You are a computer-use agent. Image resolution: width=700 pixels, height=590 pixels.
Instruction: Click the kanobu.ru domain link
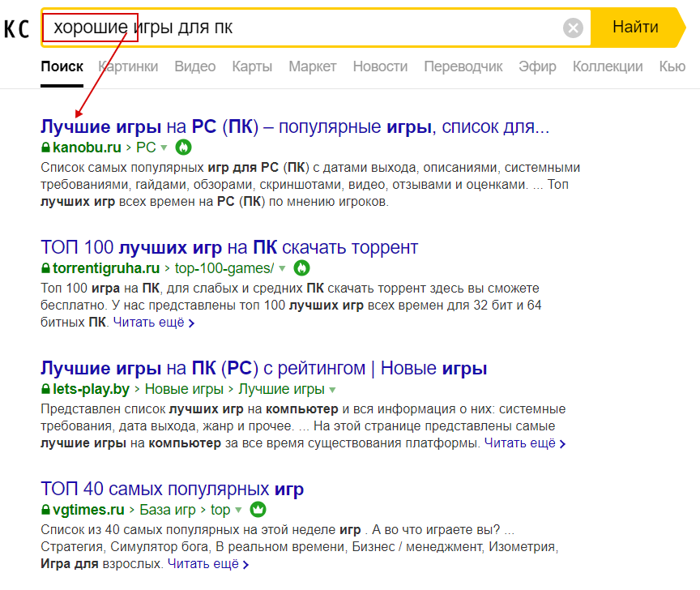(x=87, y=147)
